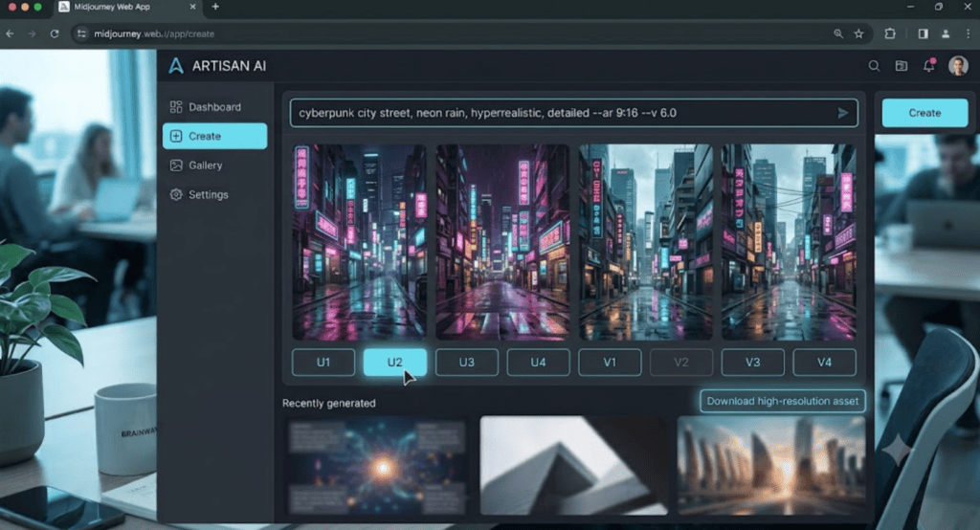Screen dimensions: 980x530
Task: Click the browser address bar URL
Action: pyautogui.click(x=154, y=33)
